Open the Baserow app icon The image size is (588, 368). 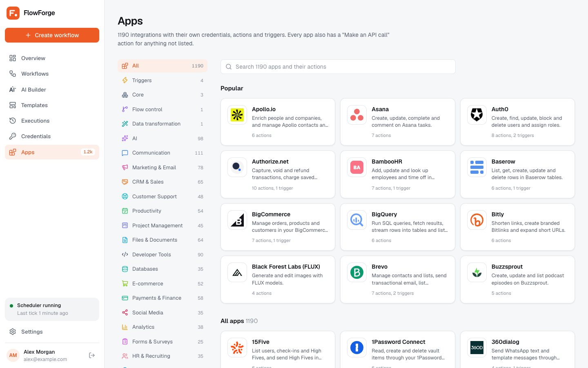pos(477,167)
